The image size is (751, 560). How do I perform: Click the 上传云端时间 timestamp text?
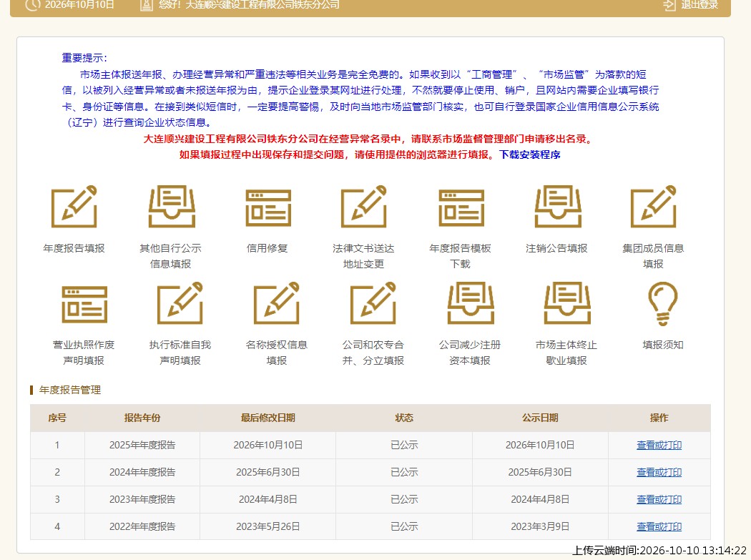[x=659, y=551]
